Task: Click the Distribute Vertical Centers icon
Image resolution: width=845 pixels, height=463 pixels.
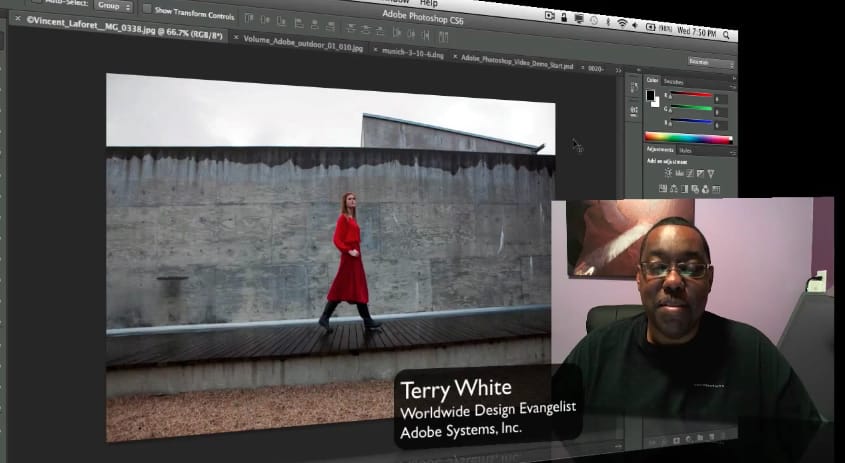Action: point(365,29)
